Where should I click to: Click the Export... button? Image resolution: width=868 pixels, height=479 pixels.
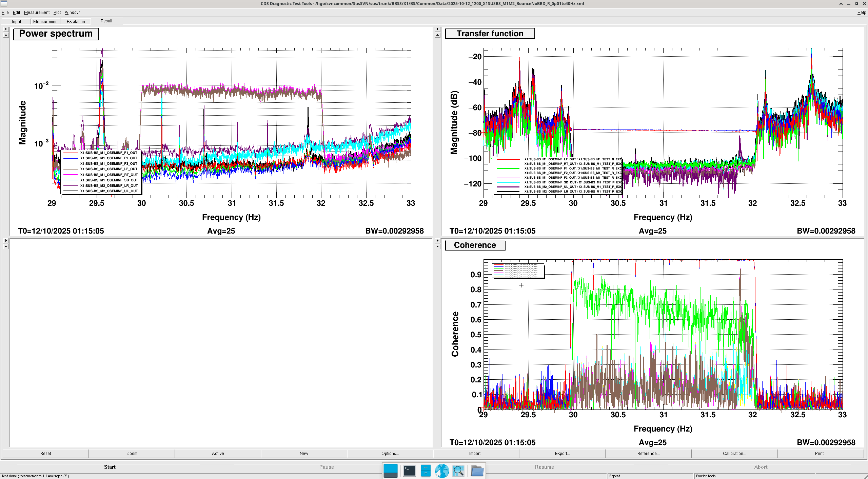click(x=562, y=453)
